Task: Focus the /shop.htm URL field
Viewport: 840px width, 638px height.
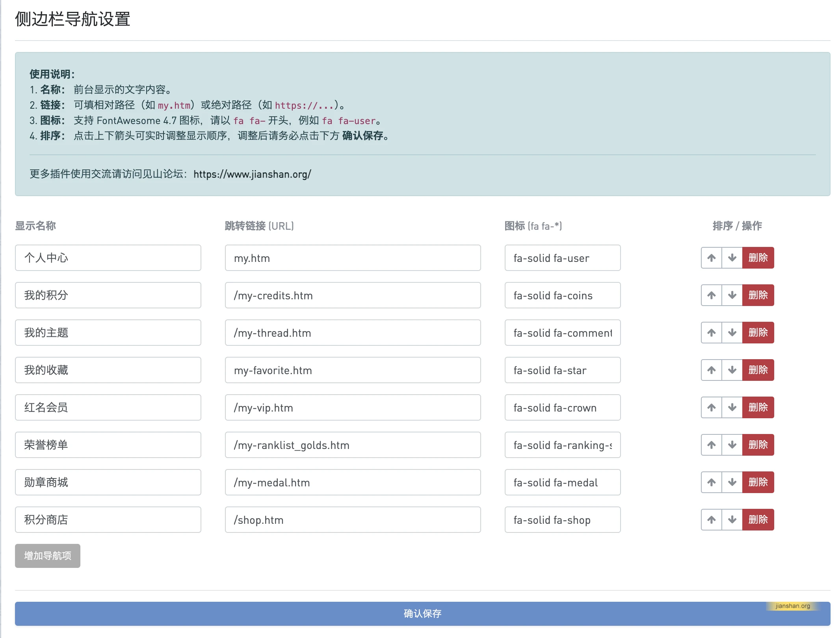Action: pos(353,520)
